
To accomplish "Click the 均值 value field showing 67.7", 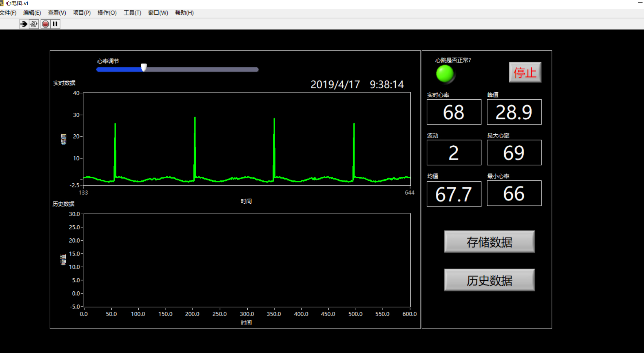I will [454, 194].
